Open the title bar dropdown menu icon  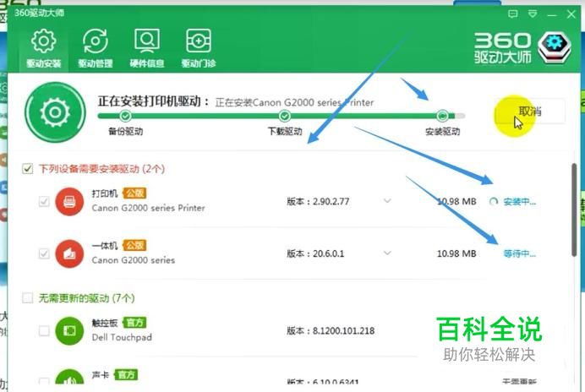pyautogui.click(x=533, y=14)
